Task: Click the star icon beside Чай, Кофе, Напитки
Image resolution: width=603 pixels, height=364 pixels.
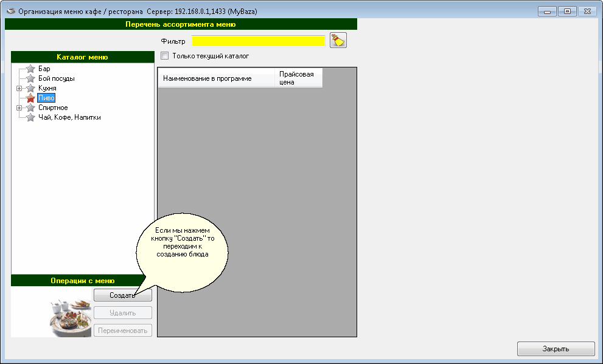Action: [x=30, y=117]
